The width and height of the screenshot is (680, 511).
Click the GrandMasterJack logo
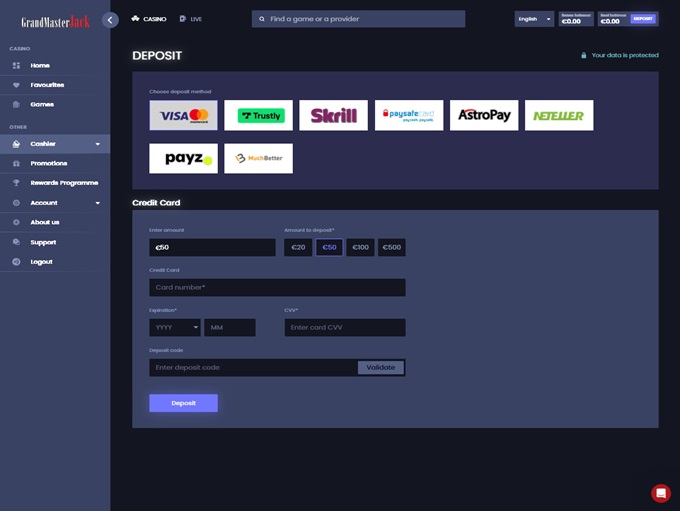(56, 21)
